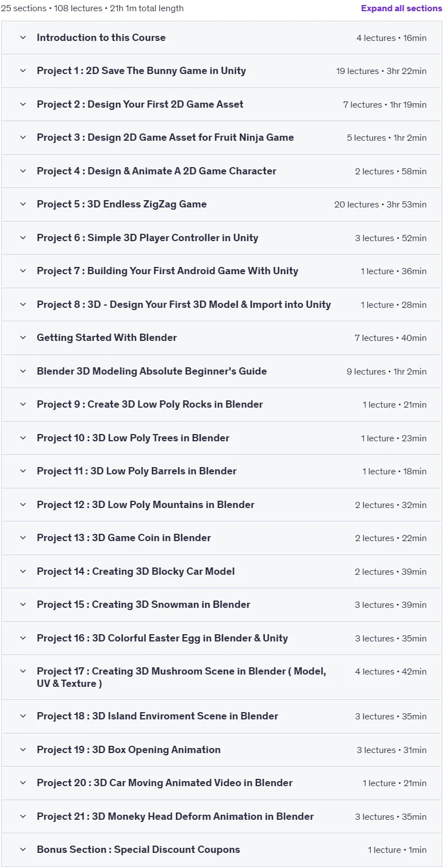Open Project 14 Creating 3D Blocky Car Model

[221, 571]
